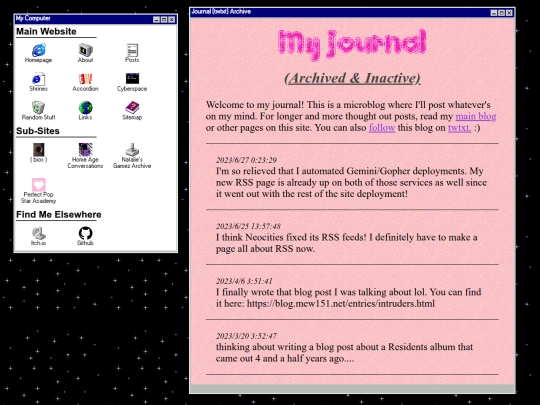Click the intruders.html blog URL text

click(x=341, y=304)
